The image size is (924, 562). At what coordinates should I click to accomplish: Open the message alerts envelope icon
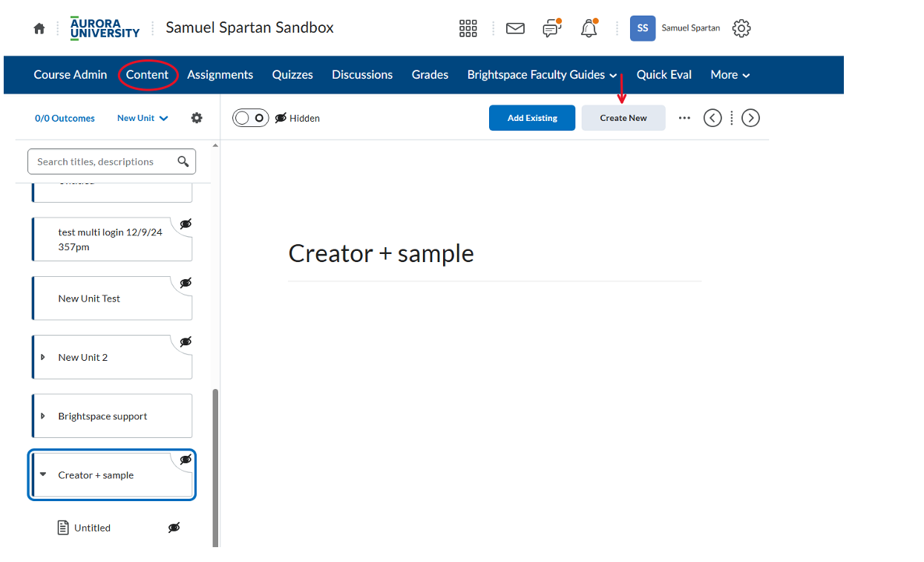pos(515,28)
